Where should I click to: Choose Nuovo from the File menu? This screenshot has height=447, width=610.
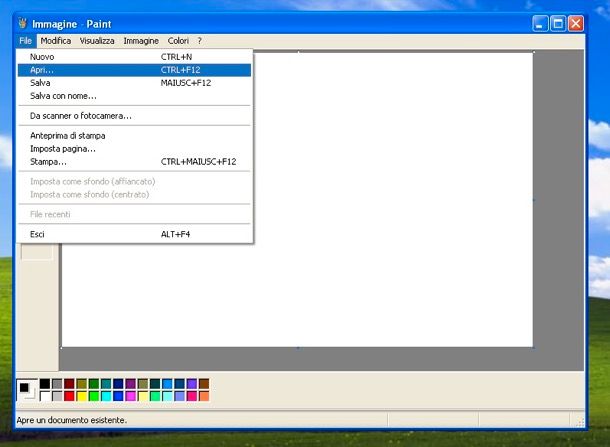point(134,57)
